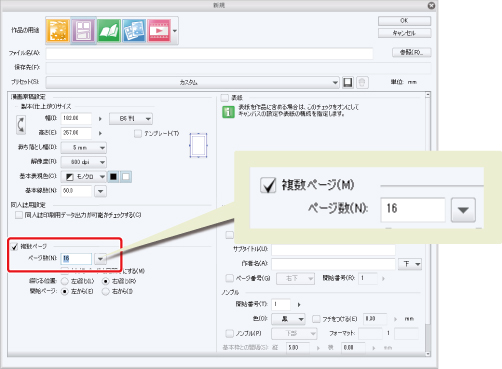Click the arrow beside the height field
The image size is (502, 369).
(100, 133)
